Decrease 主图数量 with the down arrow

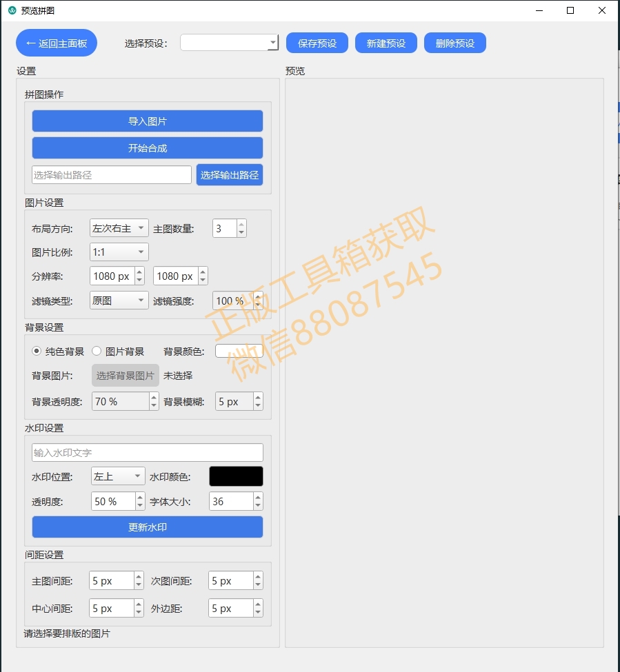click(241, 232)
